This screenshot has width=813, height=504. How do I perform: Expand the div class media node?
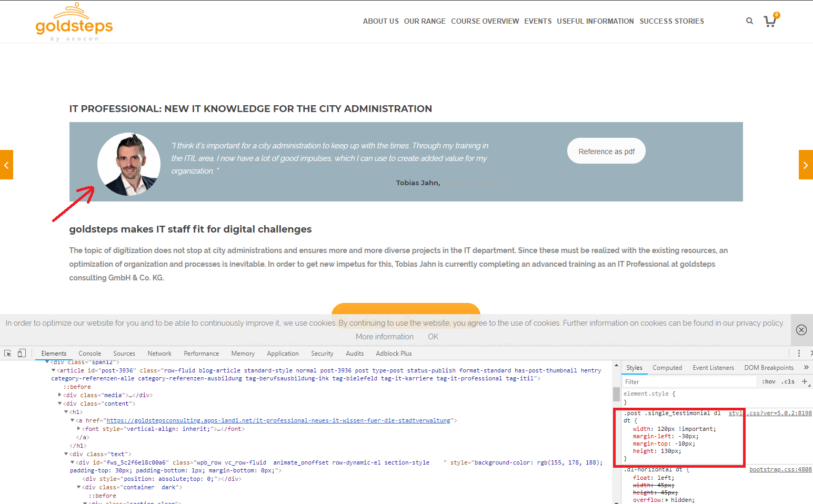[59, 395]
